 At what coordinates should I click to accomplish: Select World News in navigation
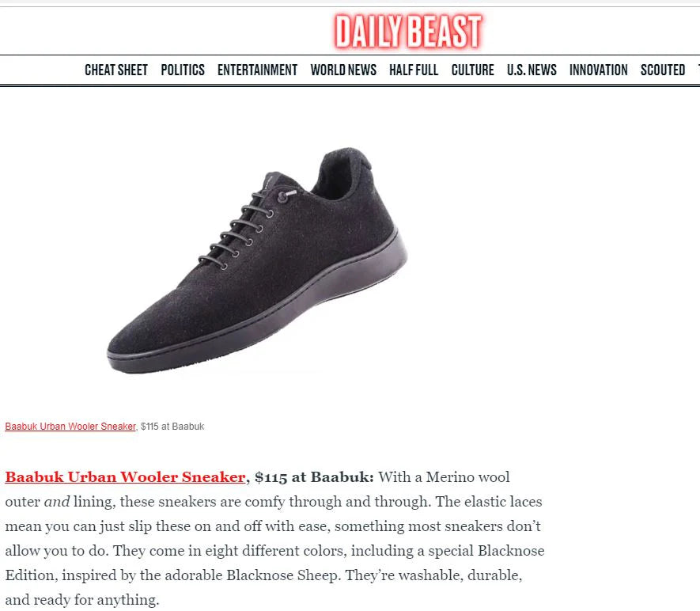343,70
